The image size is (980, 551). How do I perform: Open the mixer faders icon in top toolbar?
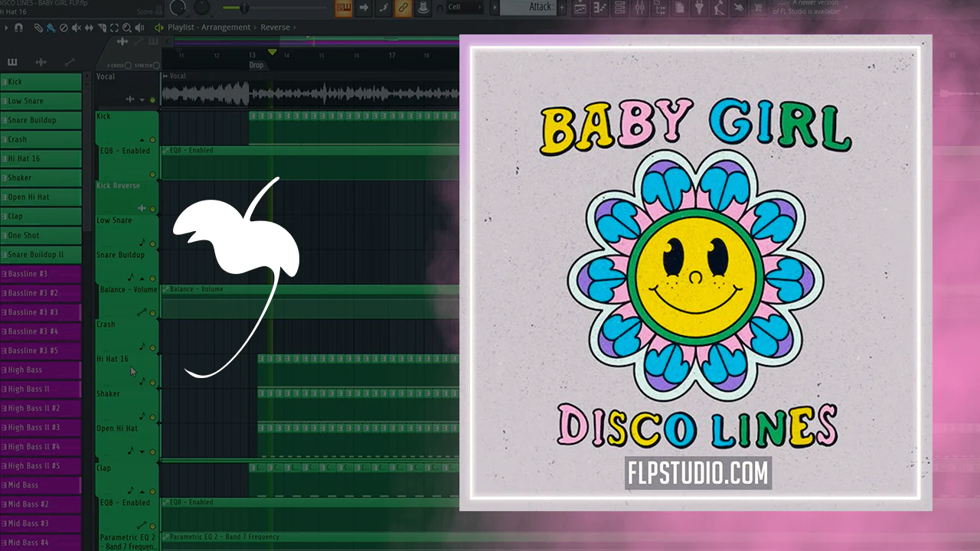(640, 8)
